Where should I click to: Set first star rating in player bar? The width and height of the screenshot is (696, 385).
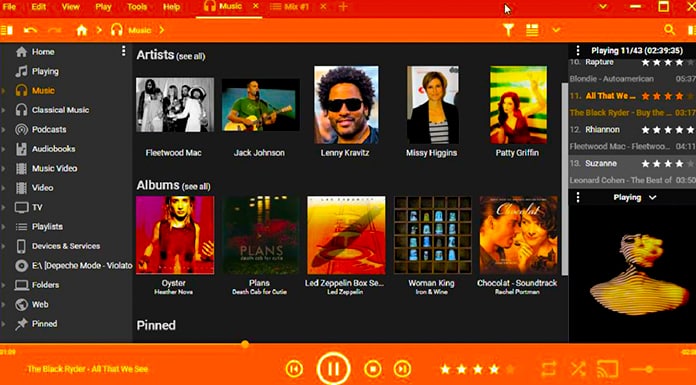[445, 369]
